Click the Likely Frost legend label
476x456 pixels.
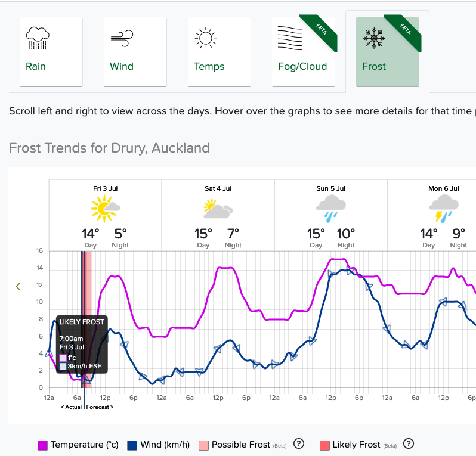tap(356, 445)
